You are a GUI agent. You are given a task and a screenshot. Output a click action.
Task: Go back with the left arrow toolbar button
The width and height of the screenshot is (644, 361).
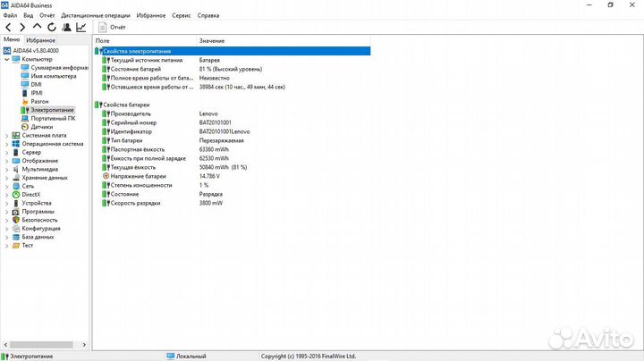tap(8, 28)
